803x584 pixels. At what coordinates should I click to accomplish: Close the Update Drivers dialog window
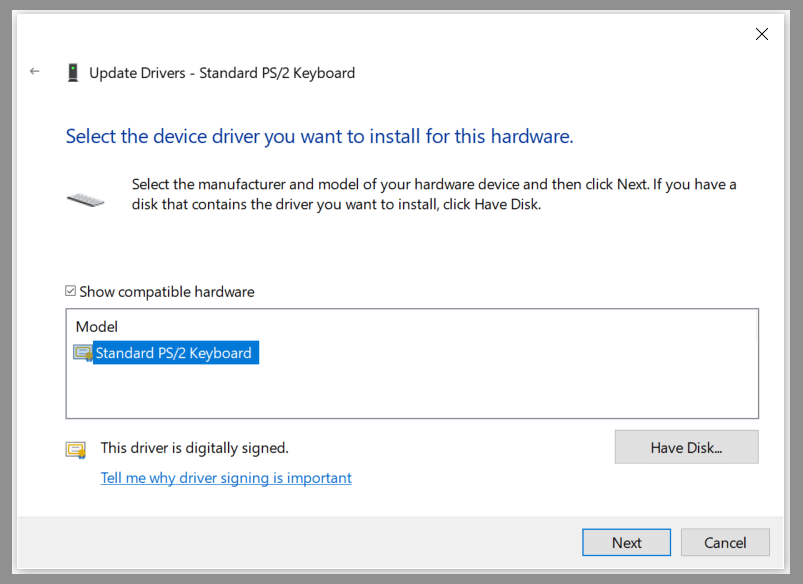click(x=762, y=34)
